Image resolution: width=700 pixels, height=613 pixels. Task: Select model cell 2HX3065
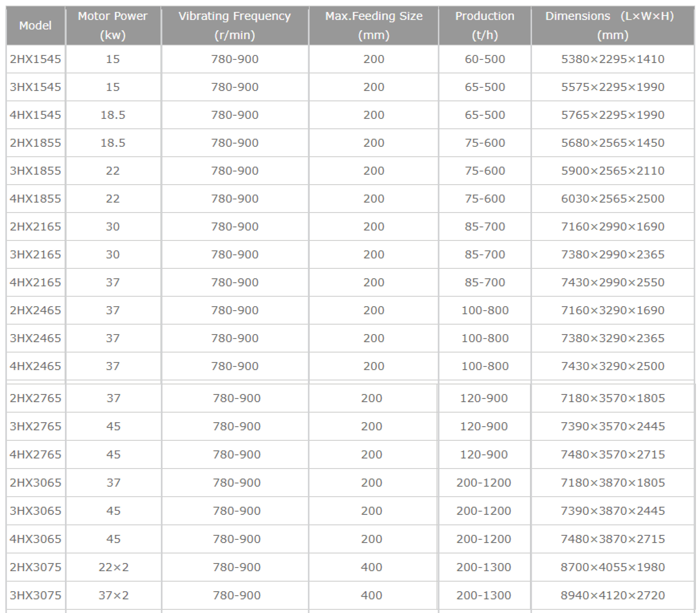(35, 483)
